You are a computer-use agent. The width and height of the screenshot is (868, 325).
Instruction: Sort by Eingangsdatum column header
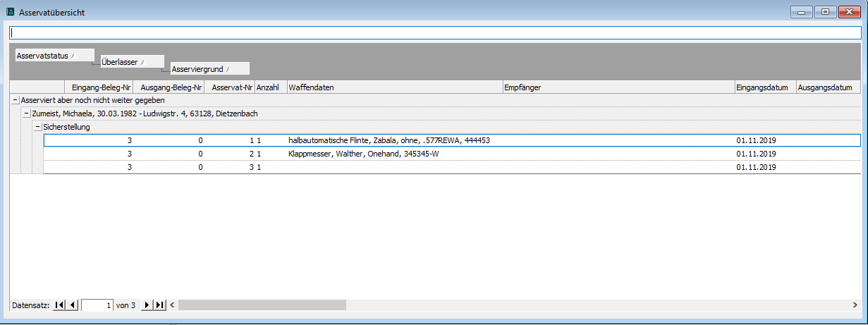click(x=764, y=87)
